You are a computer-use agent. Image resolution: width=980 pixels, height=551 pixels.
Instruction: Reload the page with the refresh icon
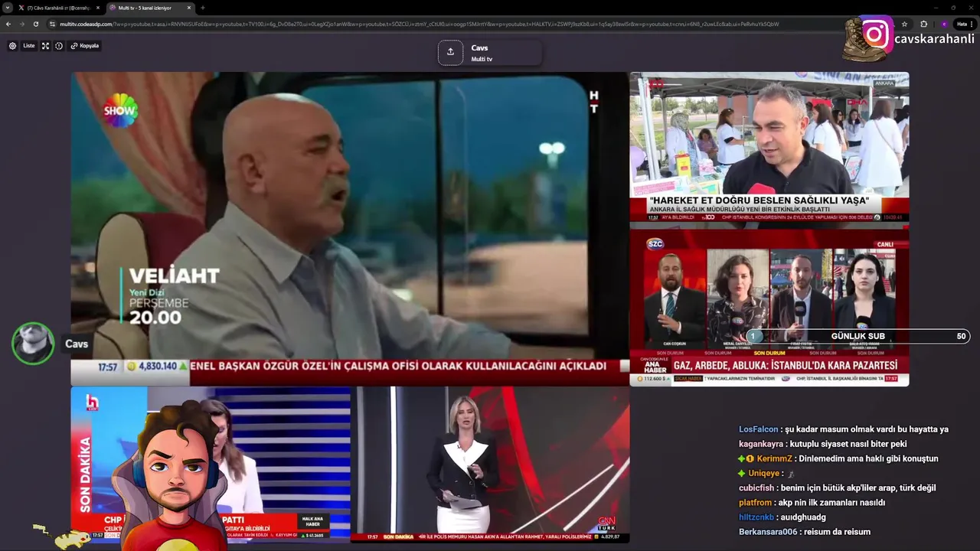coord(35,24)
